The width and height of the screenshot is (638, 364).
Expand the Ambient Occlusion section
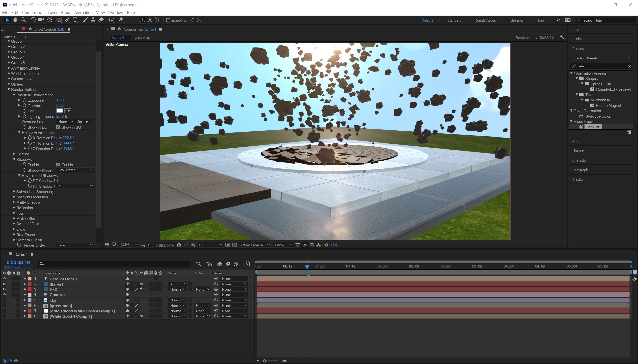(x=14, y=197)
